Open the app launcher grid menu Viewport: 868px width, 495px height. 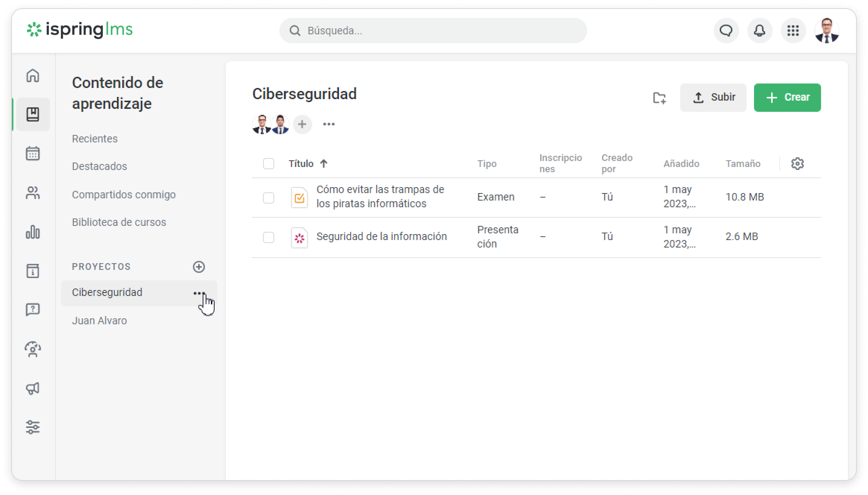coord(793,31)
